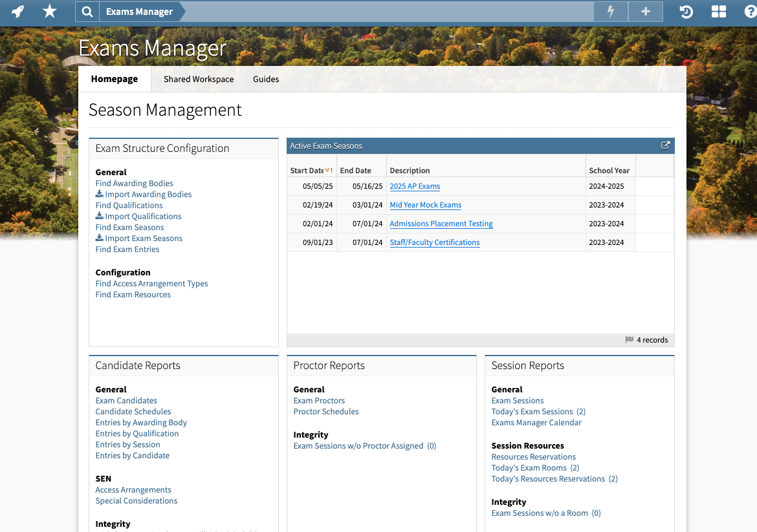Viewport: 757px width, 532px height.
Task: Pop out Active Exam Seasons with the external-link icon
Action: point(665,145)
